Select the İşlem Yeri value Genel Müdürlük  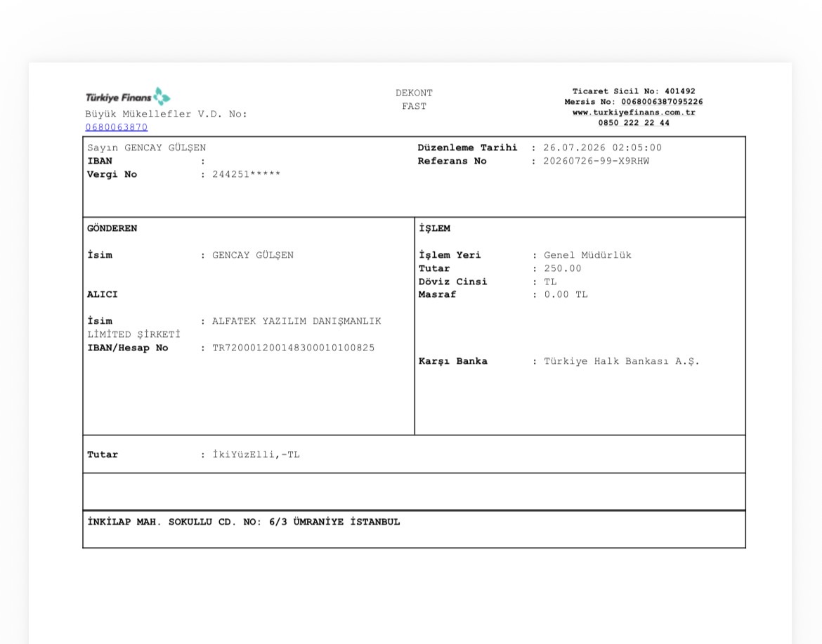pyautogui.click(x=587, y=255)
